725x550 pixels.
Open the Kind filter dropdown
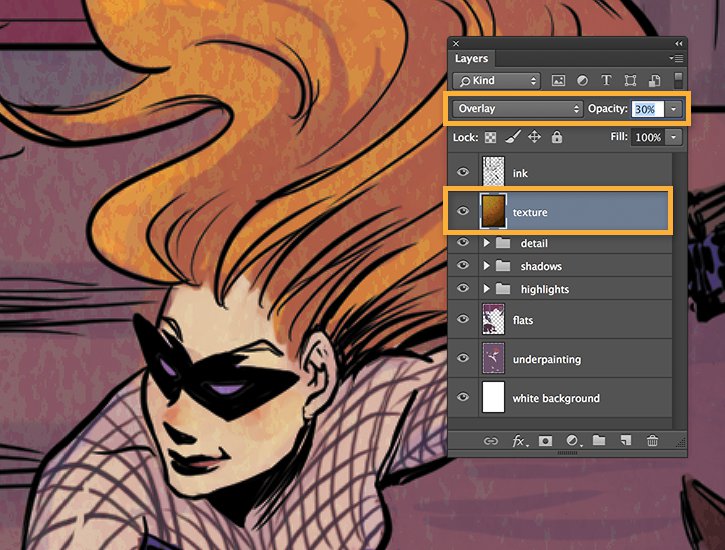[x=496, y=81]
